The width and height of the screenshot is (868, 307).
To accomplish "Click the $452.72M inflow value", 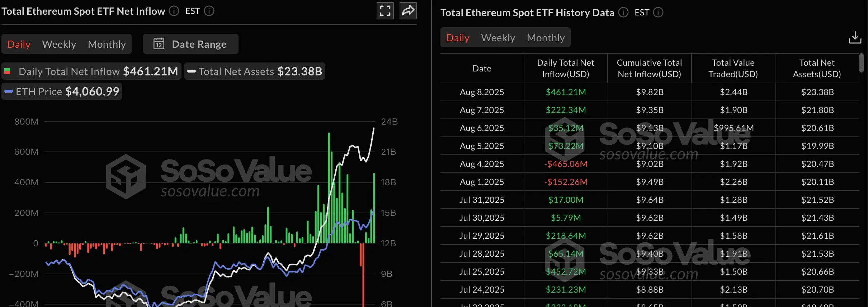I will pyautogui.click(x=566, y=271).
